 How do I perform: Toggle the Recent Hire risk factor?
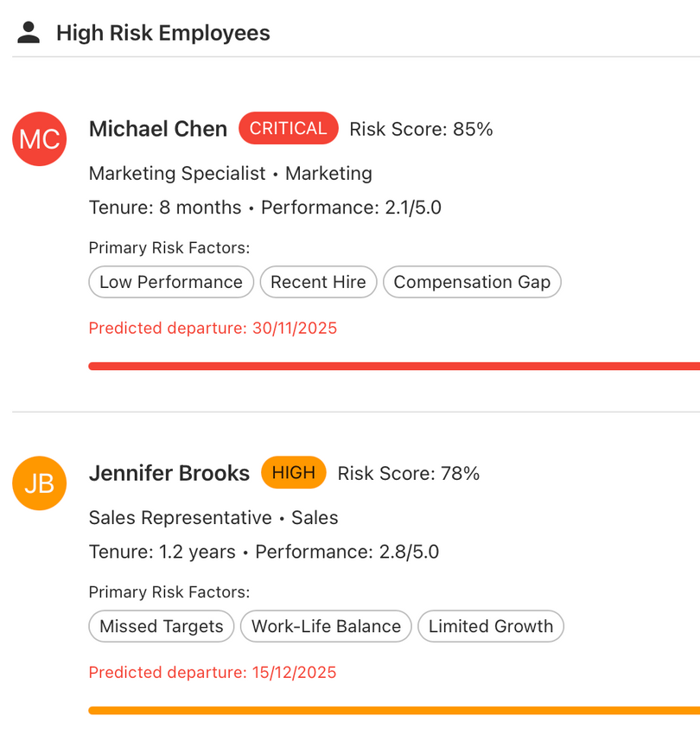(318, 282)
